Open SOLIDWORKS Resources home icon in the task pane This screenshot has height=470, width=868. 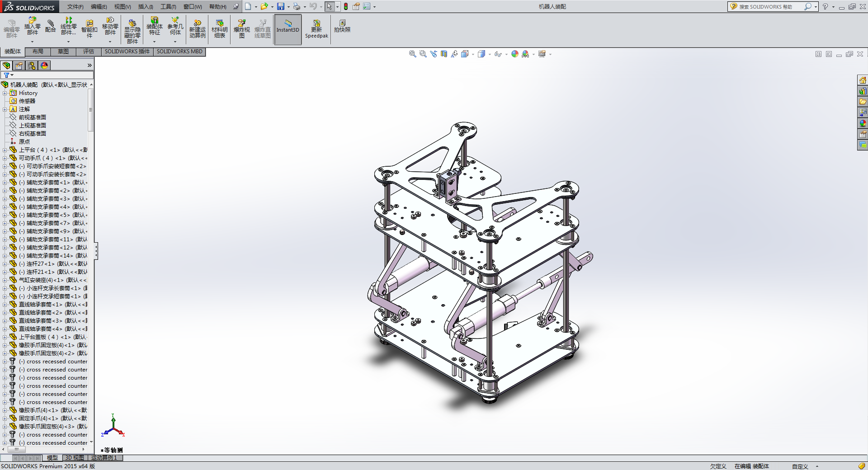pyautogui.click(x=863, y=80)
